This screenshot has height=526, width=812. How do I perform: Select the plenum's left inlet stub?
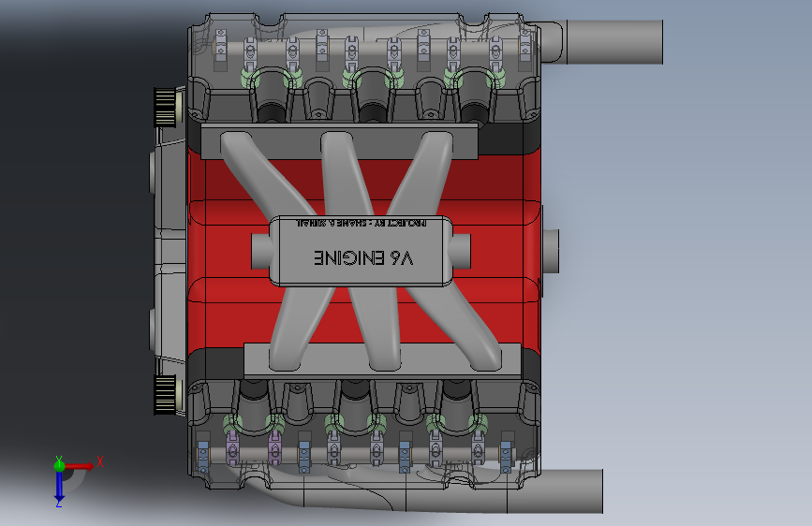click(x=260, y=251)
